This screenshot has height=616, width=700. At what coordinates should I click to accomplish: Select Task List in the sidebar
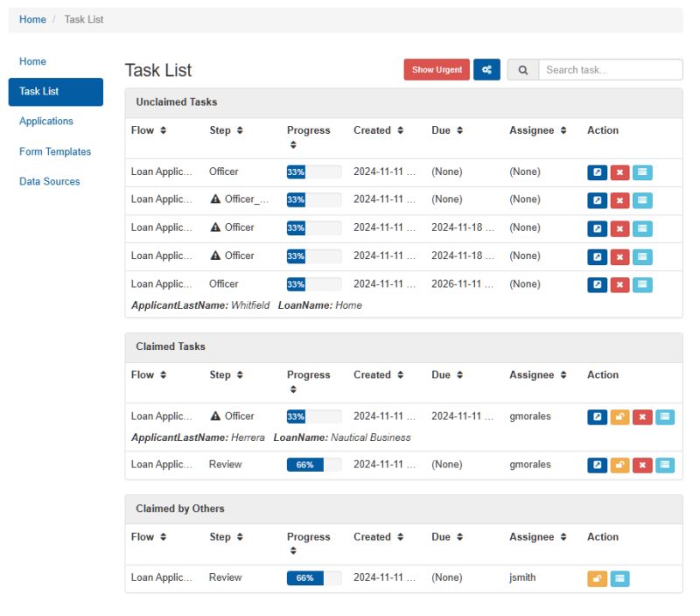56,92
